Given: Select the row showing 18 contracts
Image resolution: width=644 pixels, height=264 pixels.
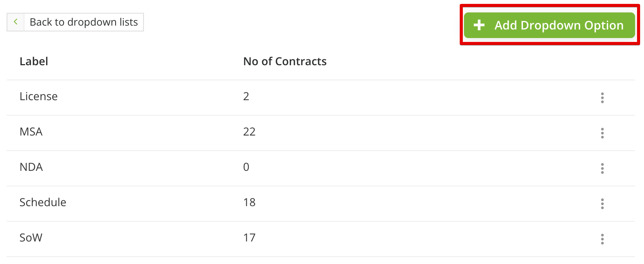Looking at the screenshot, I should point(249,202).
